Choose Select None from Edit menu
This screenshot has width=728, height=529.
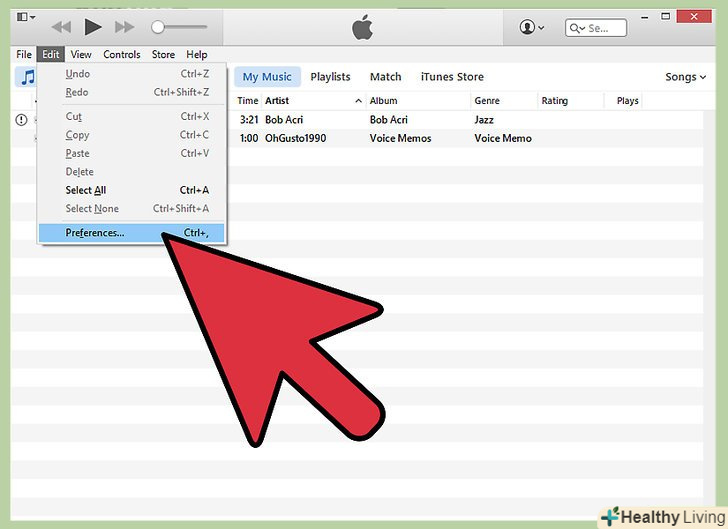coord(132,209)
